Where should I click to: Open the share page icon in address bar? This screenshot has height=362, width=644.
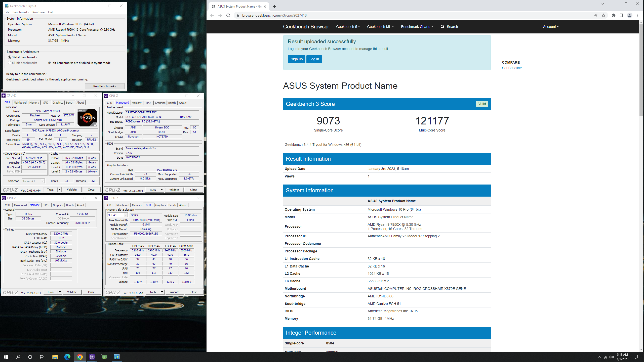pos(595,15)
